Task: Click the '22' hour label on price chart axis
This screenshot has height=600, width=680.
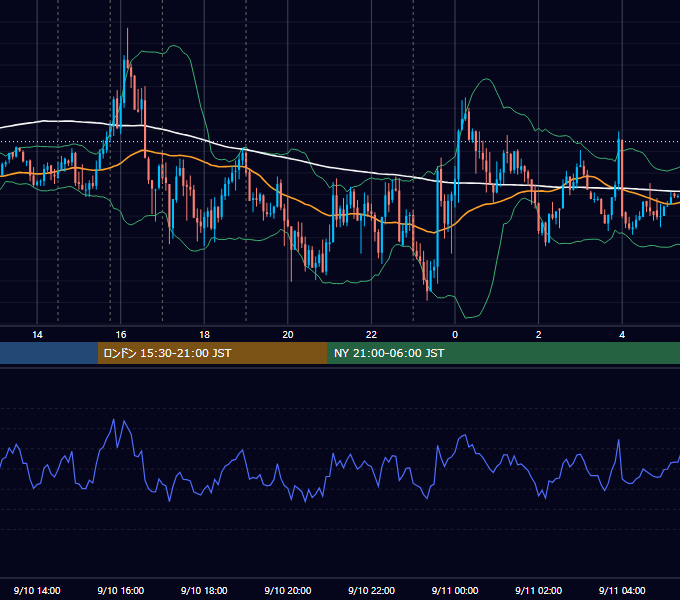Action: [x=371, y=335]
